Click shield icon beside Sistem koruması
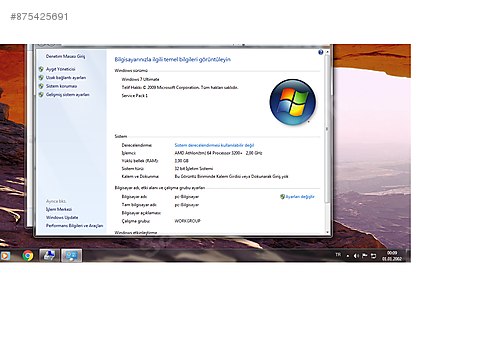Viewport: 480px width, 360px height. 41,86
